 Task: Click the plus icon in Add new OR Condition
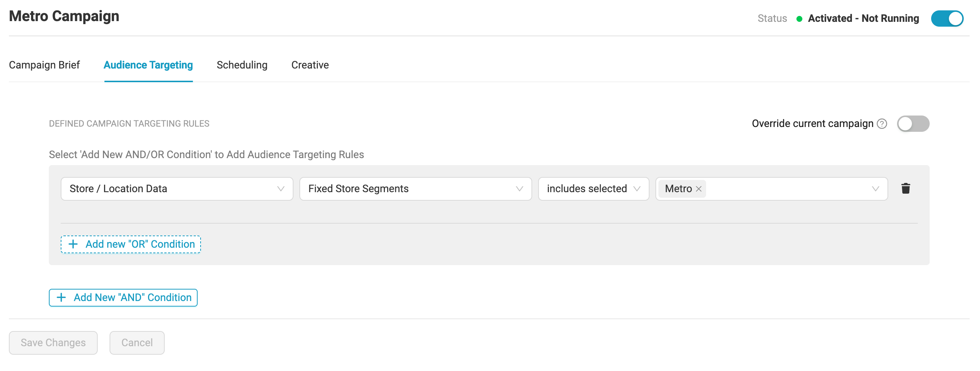point(73,244)
